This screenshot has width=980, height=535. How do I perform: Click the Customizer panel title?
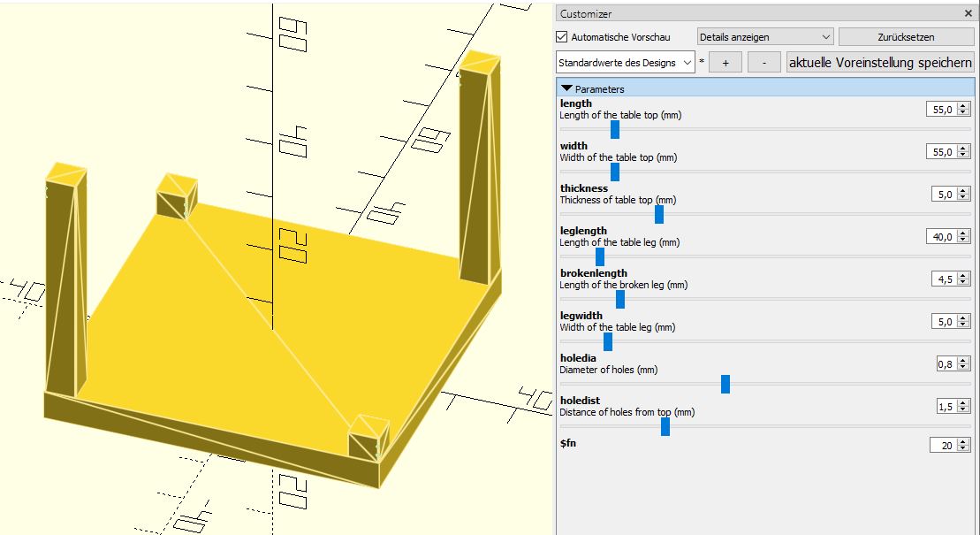[586, 14]
